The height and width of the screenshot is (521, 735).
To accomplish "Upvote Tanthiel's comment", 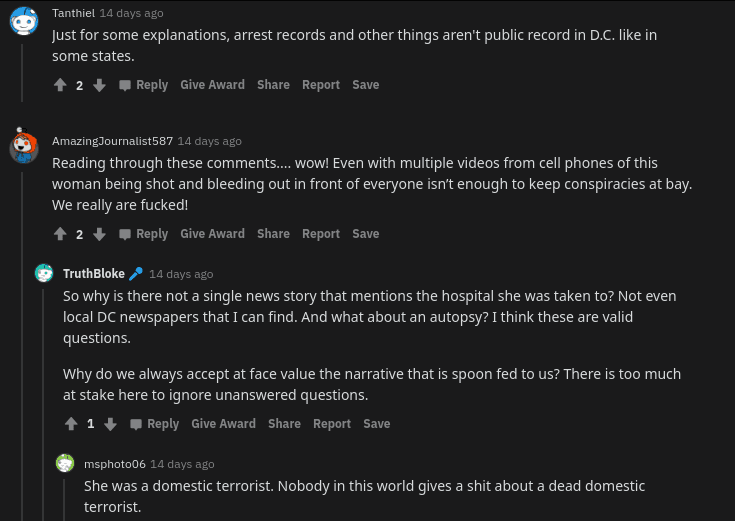I will (x=60, y=85).
